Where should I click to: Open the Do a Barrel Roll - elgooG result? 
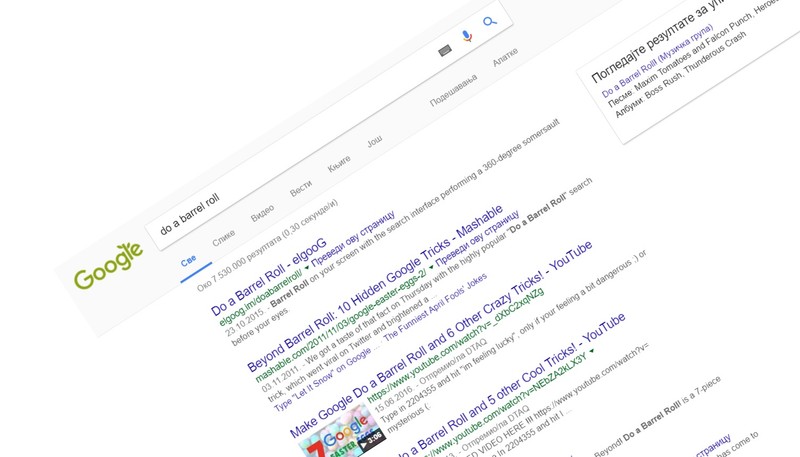pos(268,277)
